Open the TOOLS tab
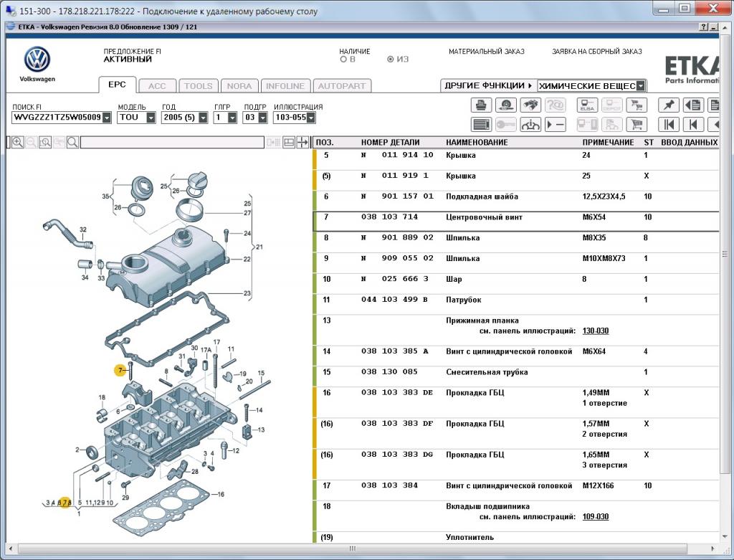Viewport: 734px width, 560px height. (199, 86)
